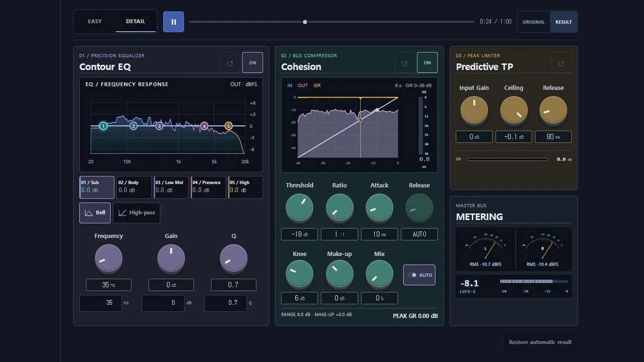Pause playback with the blue pause button

[174, 22]
